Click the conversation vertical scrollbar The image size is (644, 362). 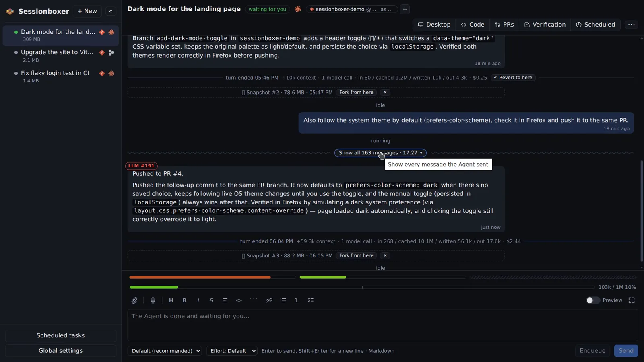point(642,211)
